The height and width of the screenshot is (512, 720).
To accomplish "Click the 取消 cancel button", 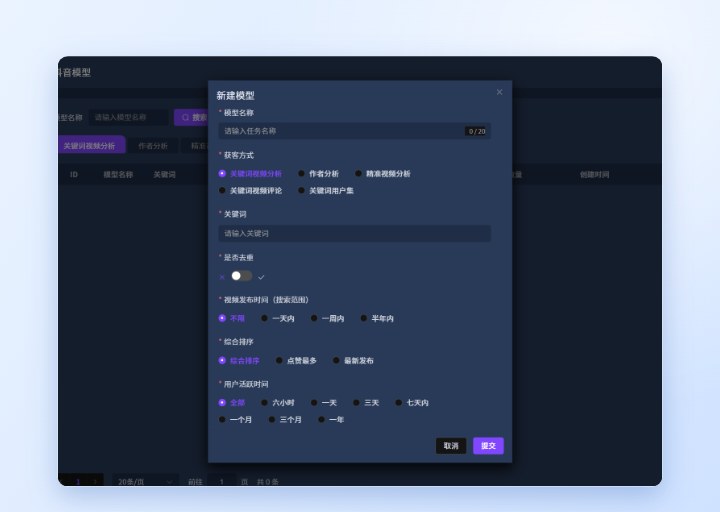I will (451, 446).
